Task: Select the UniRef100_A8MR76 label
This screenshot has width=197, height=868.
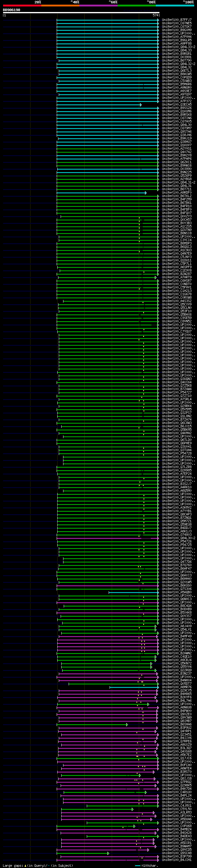Action: (177, 687)
